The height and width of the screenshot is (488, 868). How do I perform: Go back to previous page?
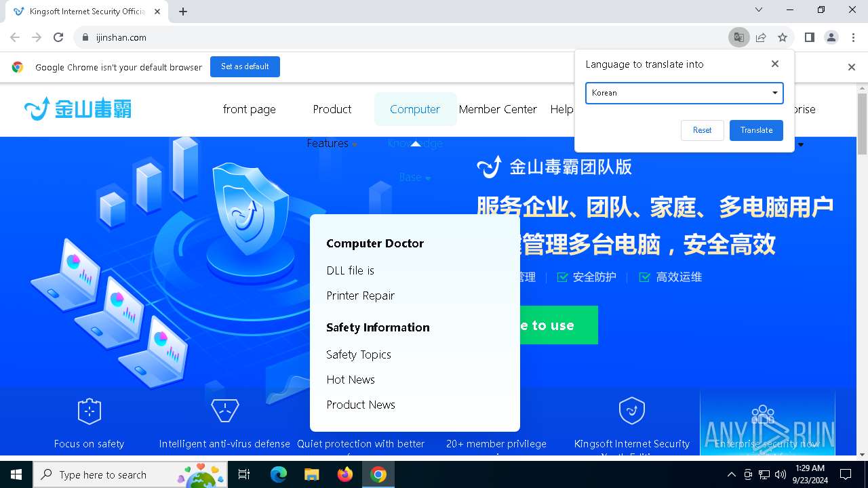[x=15, y=37]
